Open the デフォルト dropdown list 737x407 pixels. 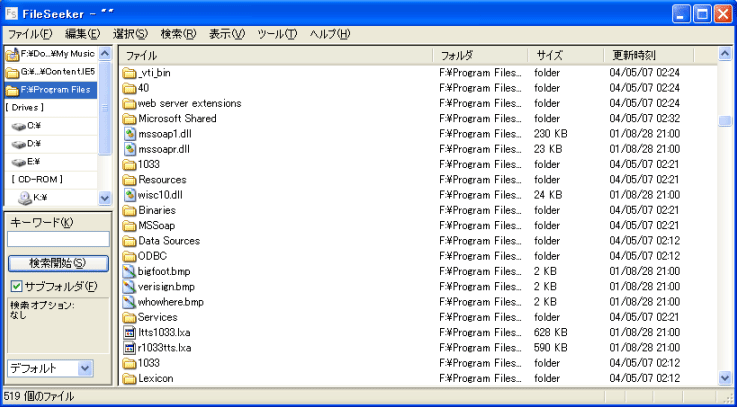coord(85,368)
